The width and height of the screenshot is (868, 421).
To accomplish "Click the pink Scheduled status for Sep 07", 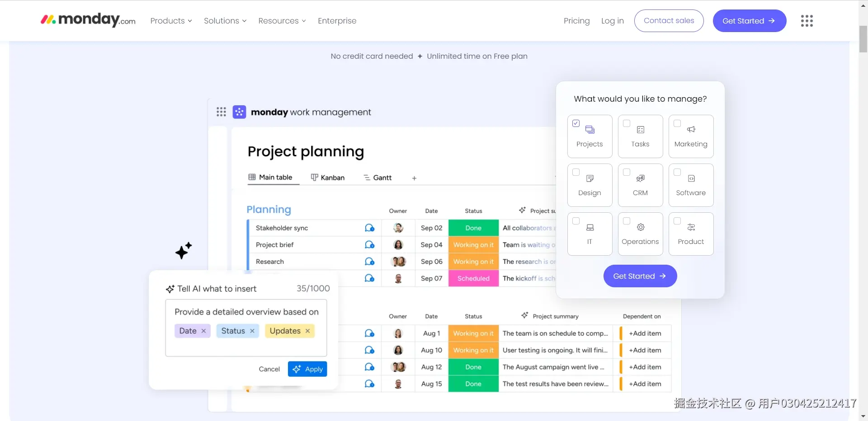I will 473,278.
